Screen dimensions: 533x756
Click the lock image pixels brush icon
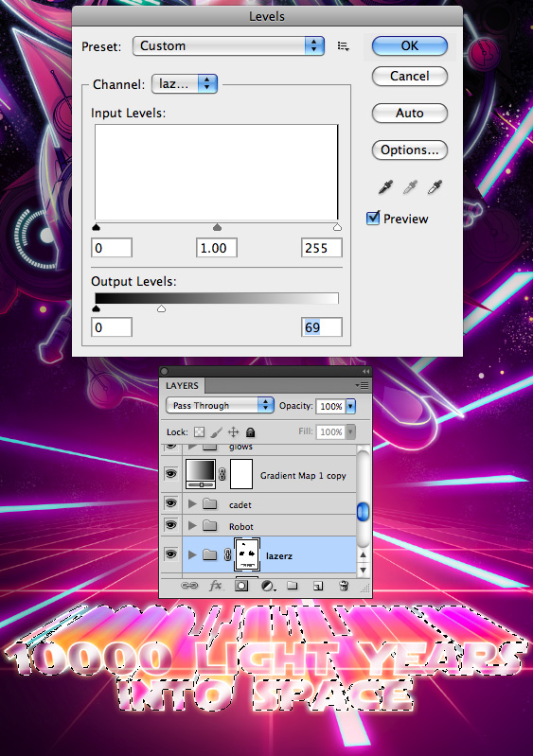(217, 431)
